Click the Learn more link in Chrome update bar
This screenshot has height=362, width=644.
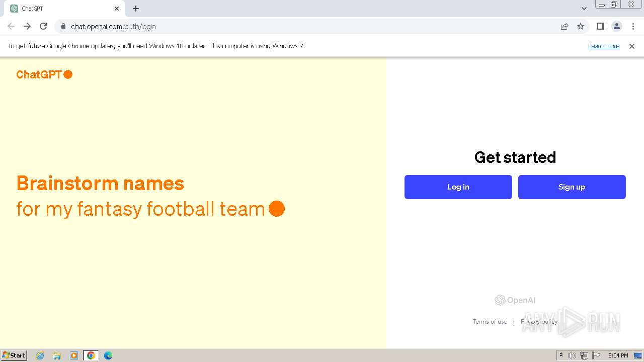coord(604,46)
